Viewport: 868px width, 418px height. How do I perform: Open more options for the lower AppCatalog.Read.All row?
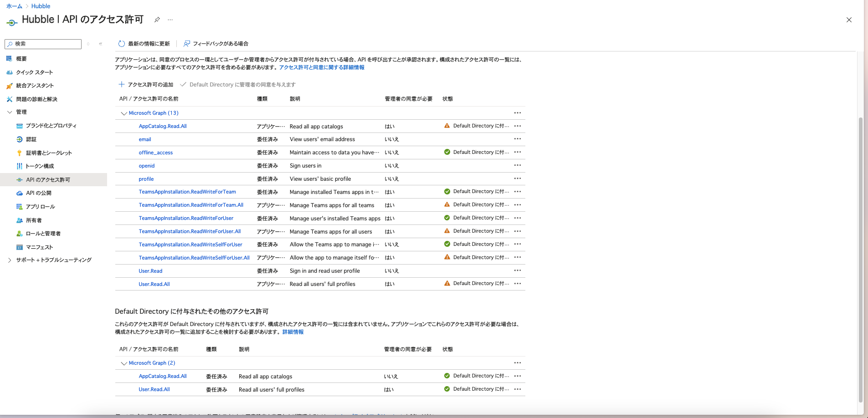point(518,376)
